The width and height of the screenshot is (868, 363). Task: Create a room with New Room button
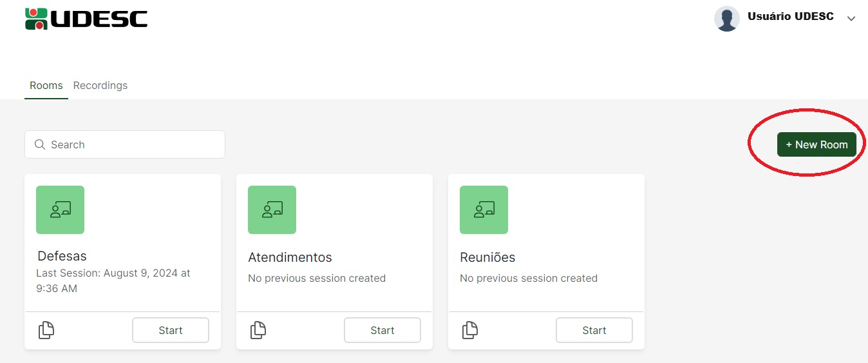[816, 144]
